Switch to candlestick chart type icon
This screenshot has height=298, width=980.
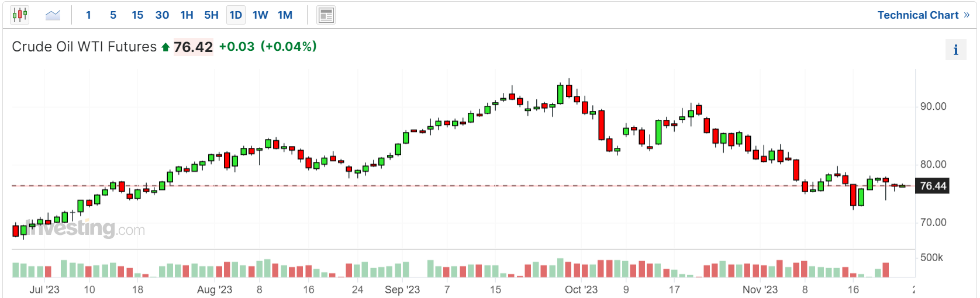coord(20,15)
